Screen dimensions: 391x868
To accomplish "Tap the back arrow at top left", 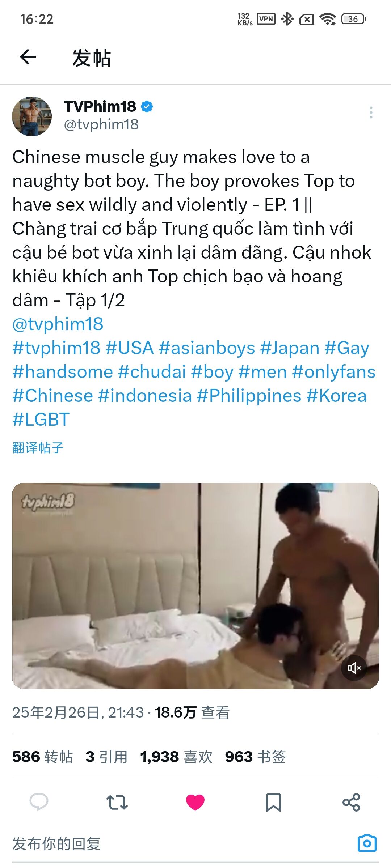I will pyautogui.click(x=28, y=57).
